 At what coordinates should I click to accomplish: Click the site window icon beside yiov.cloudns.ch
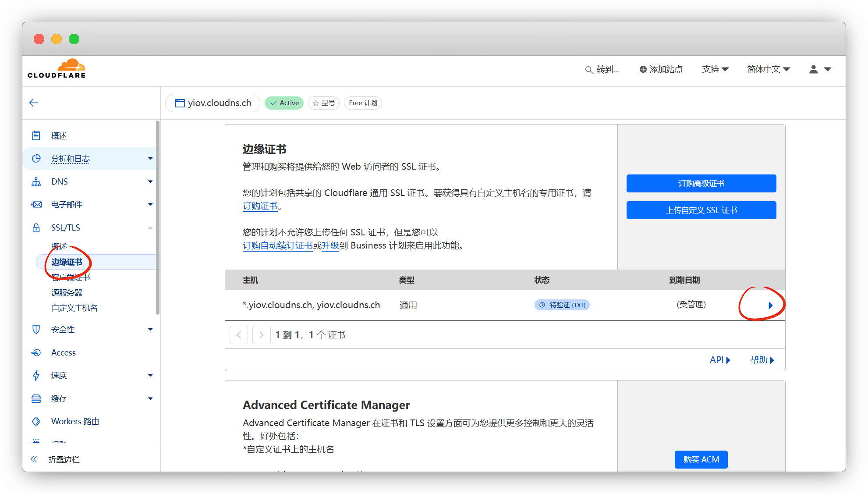pos(180,103)
